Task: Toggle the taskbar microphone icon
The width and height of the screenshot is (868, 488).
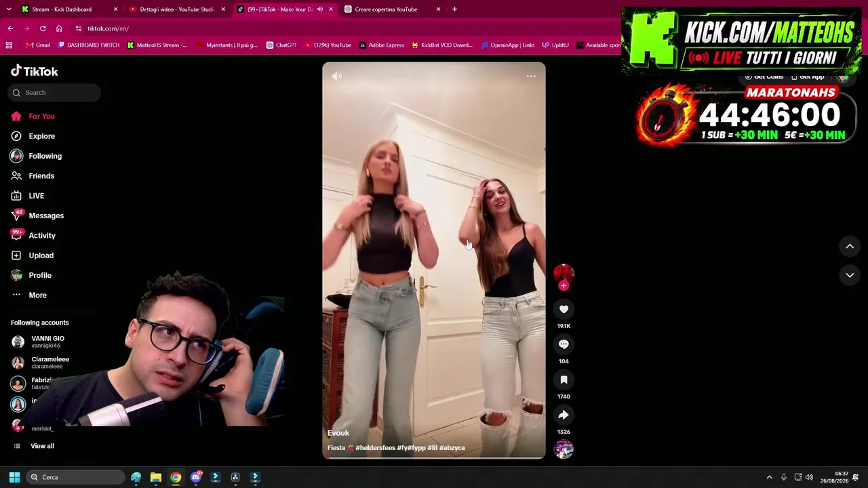Action: tap(783, 477)
